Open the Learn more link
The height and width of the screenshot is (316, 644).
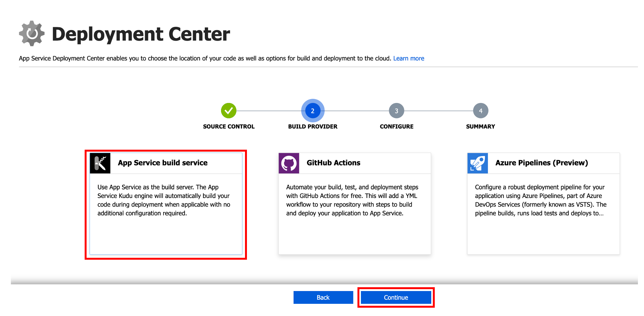pyautogui.click(x=409, y=59)
